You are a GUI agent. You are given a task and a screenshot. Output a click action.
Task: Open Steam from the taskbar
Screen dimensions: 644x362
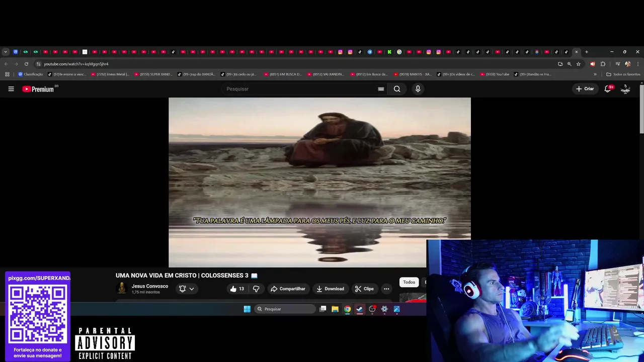(360, 309)
